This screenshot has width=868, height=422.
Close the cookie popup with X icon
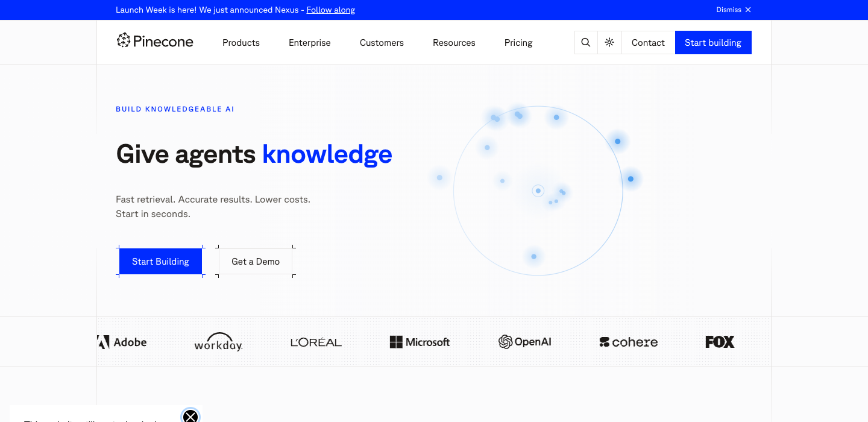190,416
